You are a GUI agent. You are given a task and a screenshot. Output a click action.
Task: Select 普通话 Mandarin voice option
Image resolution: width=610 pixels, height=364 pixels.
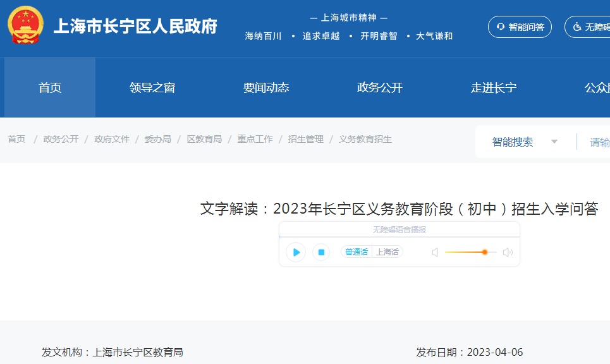[357, 252]
